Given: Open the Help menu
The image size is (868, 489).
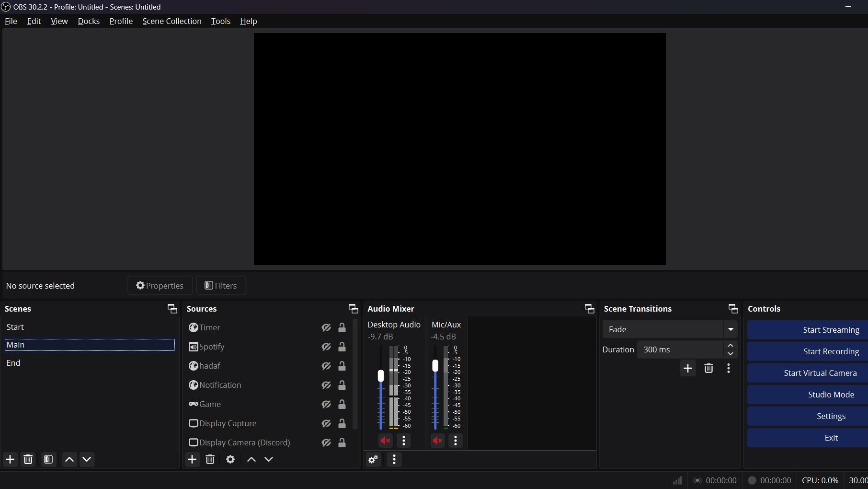Looking at the screenshot, I should click(x=249, y=21).
